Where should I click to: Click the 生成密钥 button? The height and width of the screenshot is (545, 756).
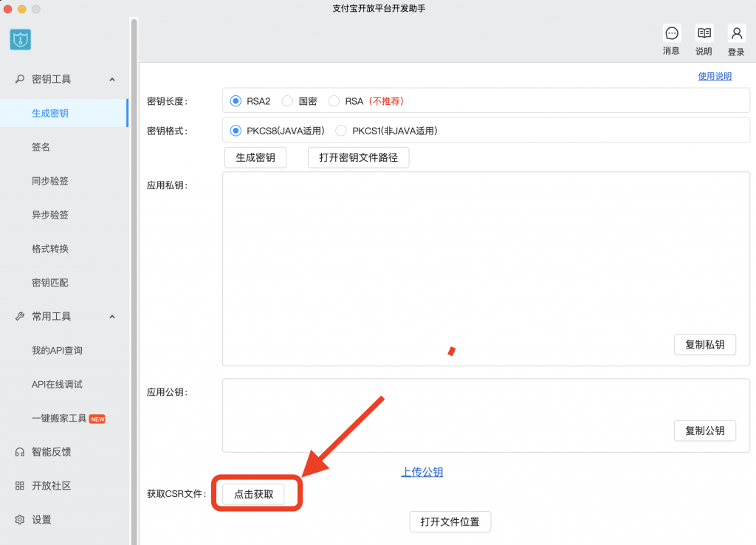click(x=255, y=157)
